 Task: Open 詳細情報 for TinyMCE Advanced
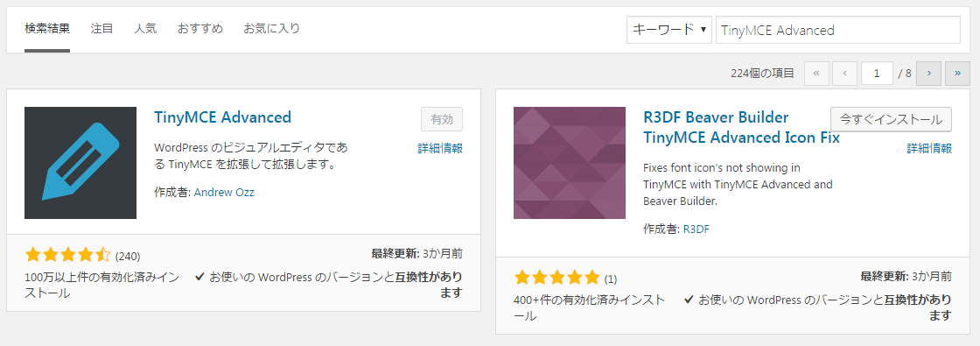click(x=441, y=148)
